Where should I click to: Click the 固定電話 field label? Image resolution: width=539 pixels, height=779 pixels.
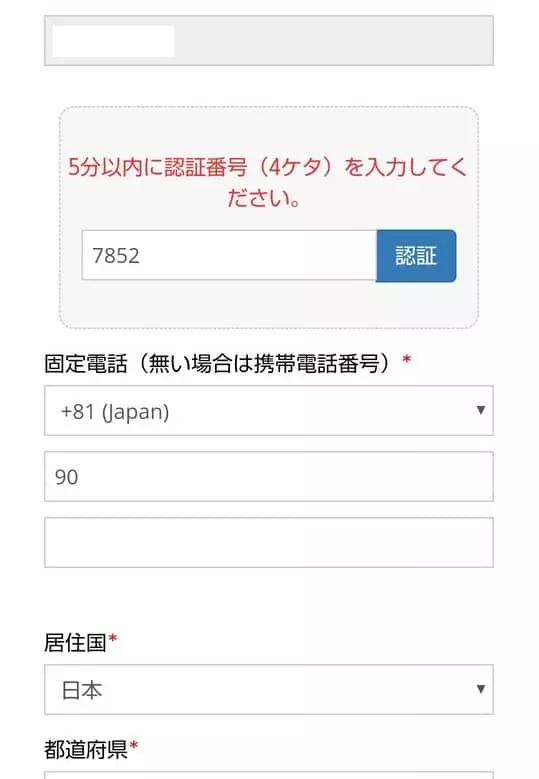pos(219,363)
